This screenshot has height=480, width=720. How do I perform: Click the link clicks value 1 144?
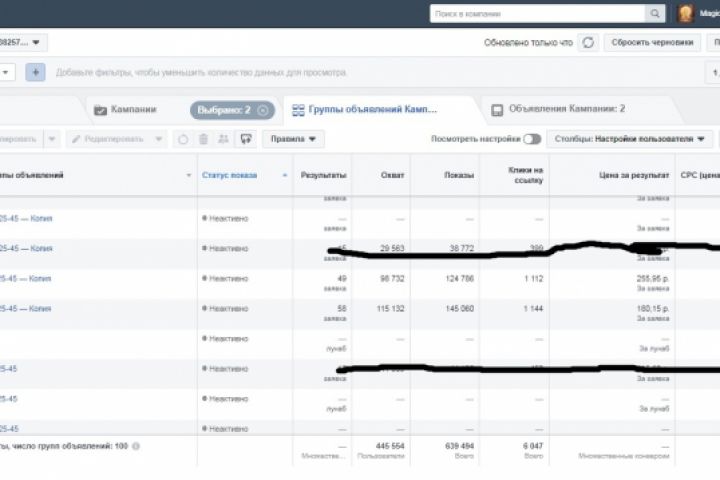[534, 309]
